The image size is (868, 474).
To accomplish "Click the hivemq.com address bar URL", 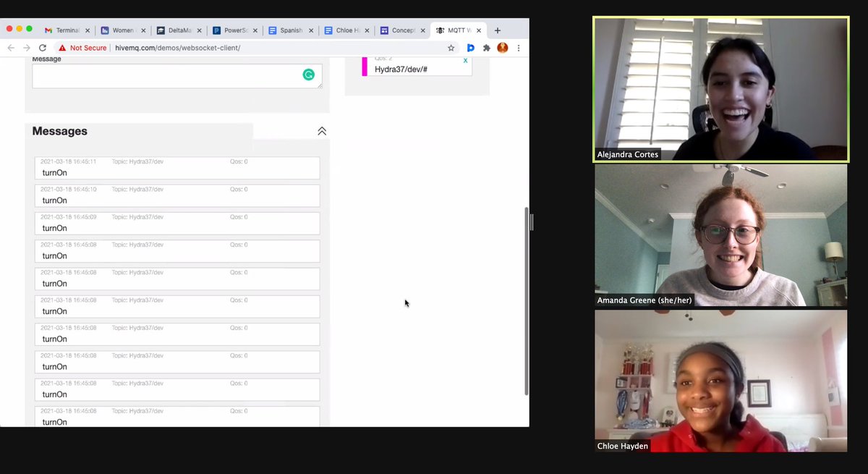I will (177, 48).
